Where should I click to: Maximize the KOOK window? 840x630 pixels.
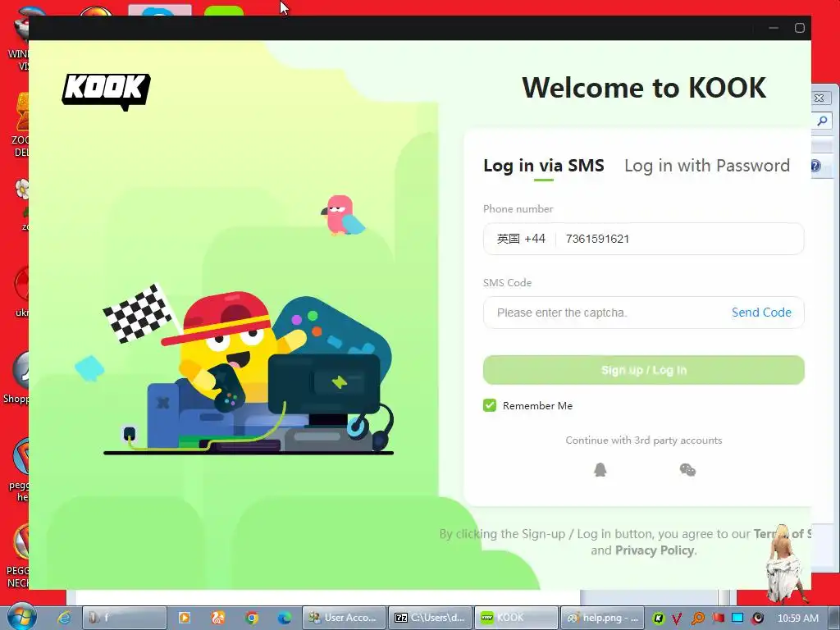(800, 28)
